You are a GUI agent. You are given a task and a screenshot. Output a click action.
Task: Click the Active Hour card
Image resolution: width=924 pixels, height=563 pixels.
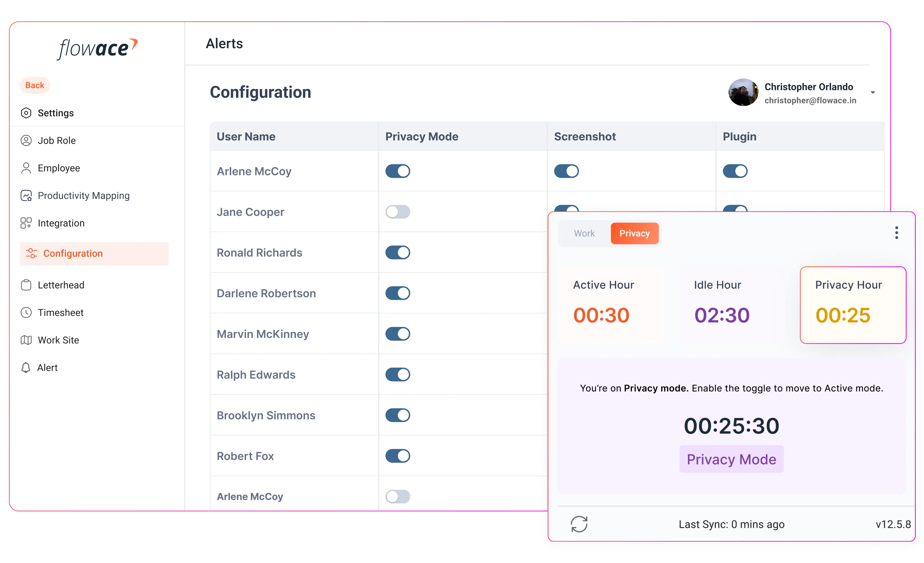pos(610,305)
